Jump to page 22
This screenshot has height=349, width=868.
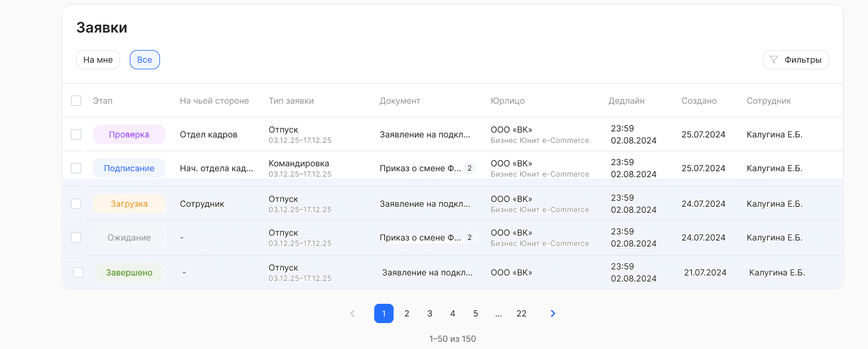[x=522, y=313]
